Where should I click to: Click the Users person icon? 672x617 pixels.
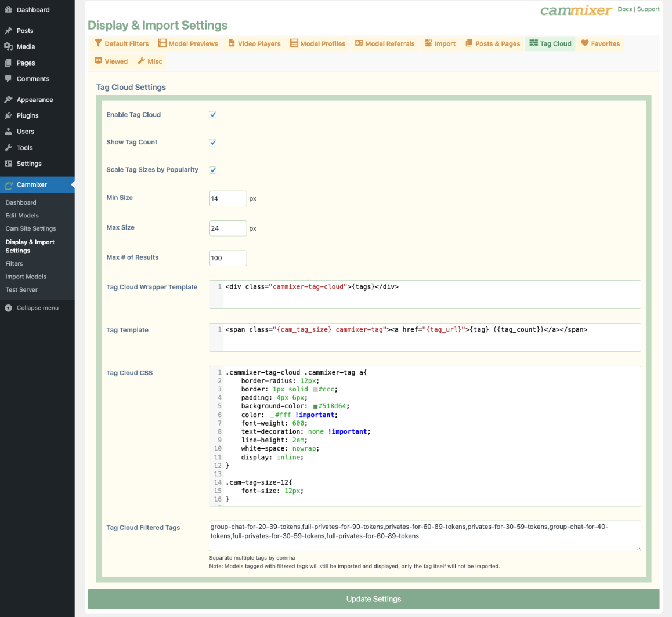pyautogui.click(x=8, y=132)
